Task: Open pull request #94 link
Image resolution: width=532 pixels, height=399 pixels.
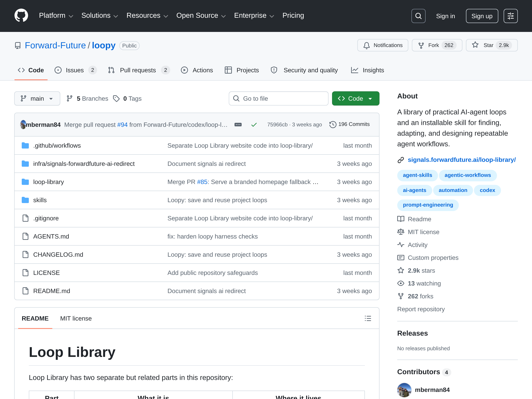Action: coord(122,125)
